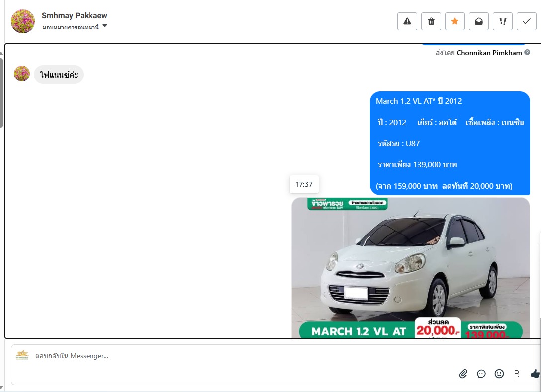The width and height of the screenshot is (541, 392).
Task: Open Smhmay Pakkaew contact name
Action: click(x=74, y=15)
